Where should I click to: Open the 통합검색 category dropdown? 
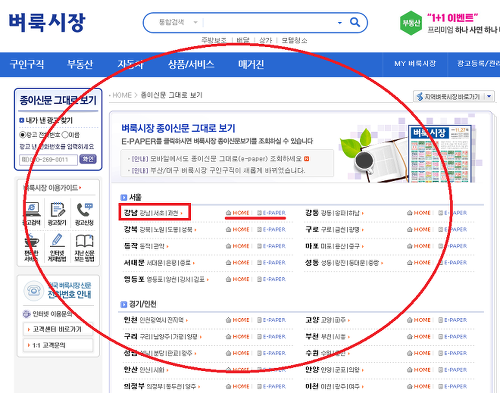(178, 22)
